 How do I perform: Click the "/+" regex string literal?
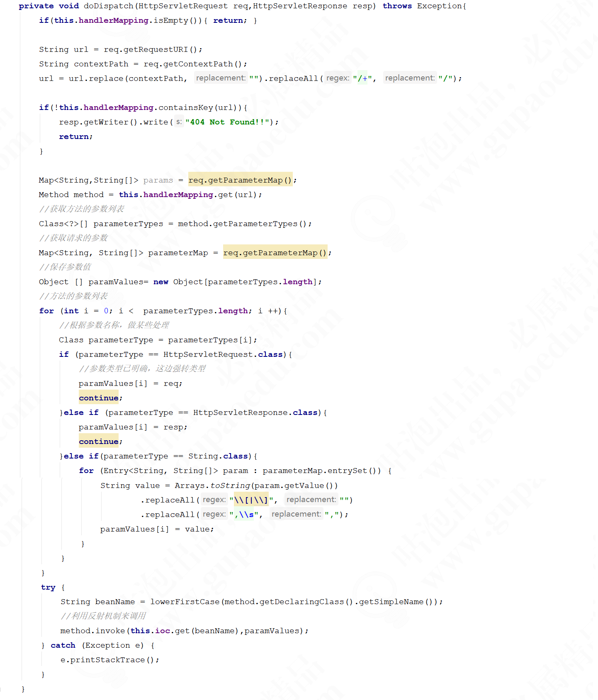pyautogui.click(x=362, y=78)
